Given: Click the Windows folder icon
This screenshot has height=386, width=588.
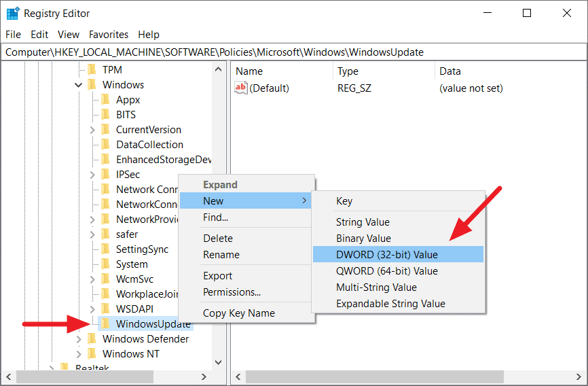Looking at the screenshot, I should pos(92,85).
